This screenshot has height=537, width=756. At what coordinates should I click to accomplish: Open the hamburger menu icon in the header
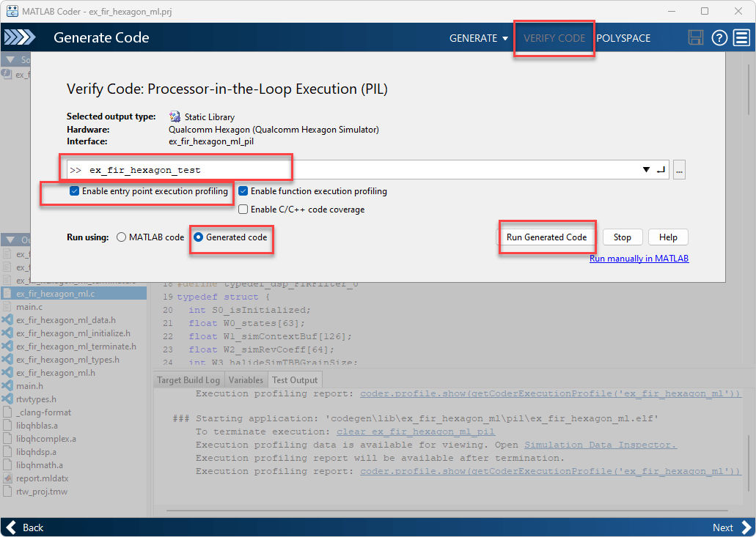click(741, 37)
